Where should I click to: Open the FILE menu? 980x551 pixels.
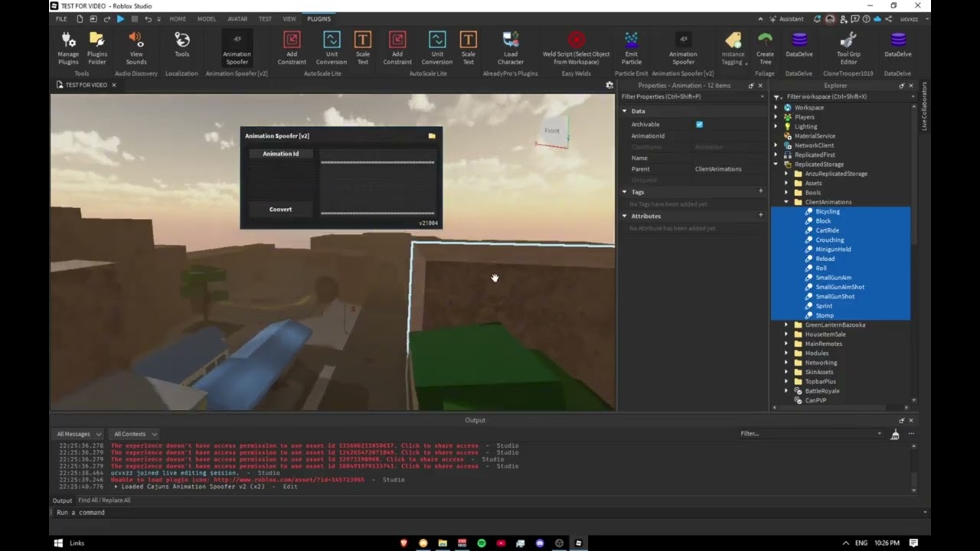61,18
